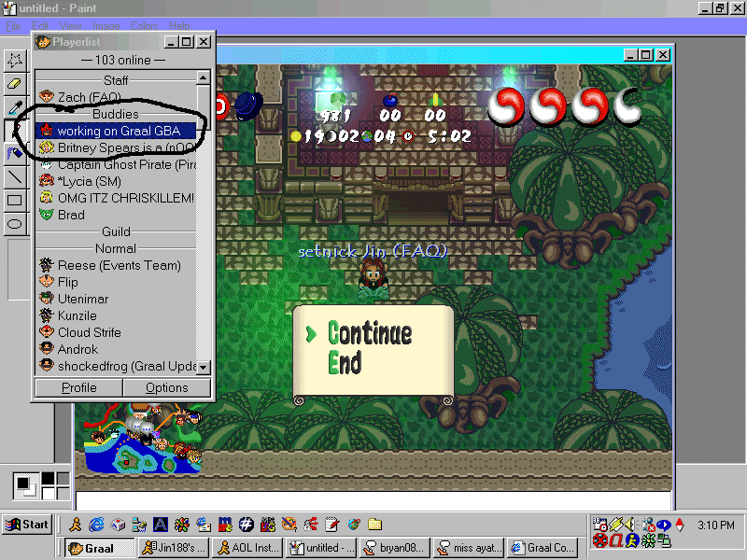Select the Ellipse shape tool

[x=15, y=223]
